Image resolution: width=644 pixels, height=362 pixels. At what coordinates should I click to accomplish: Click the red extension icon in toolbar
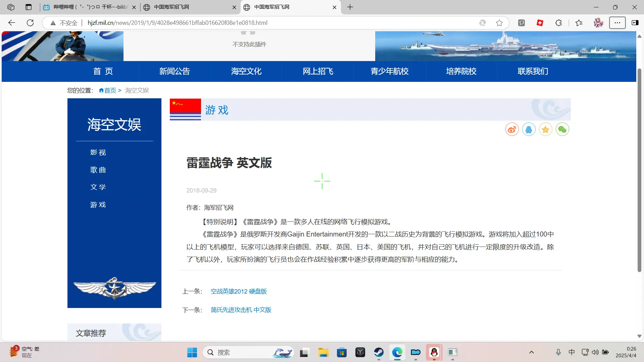pyautogui.click(x=540, y=23)
